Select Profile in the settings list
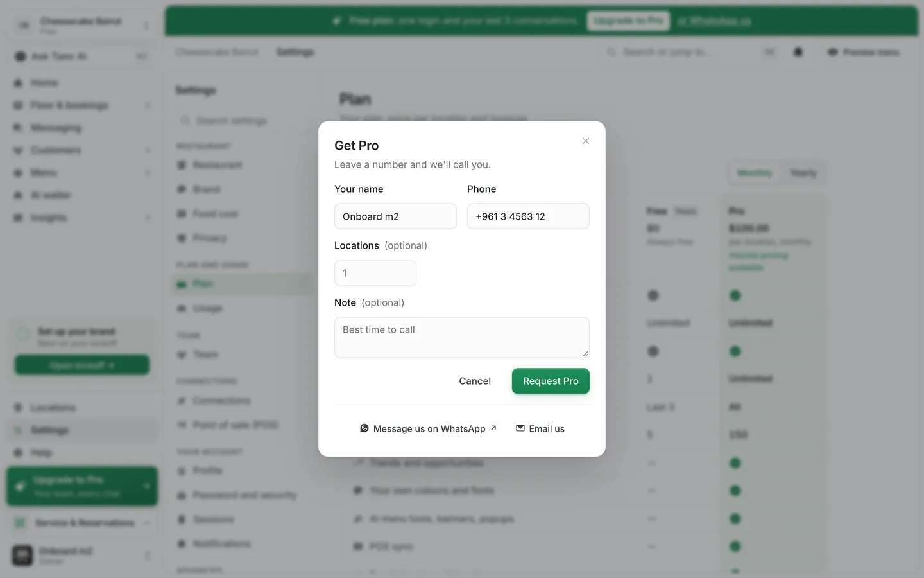 pos(243,471)
